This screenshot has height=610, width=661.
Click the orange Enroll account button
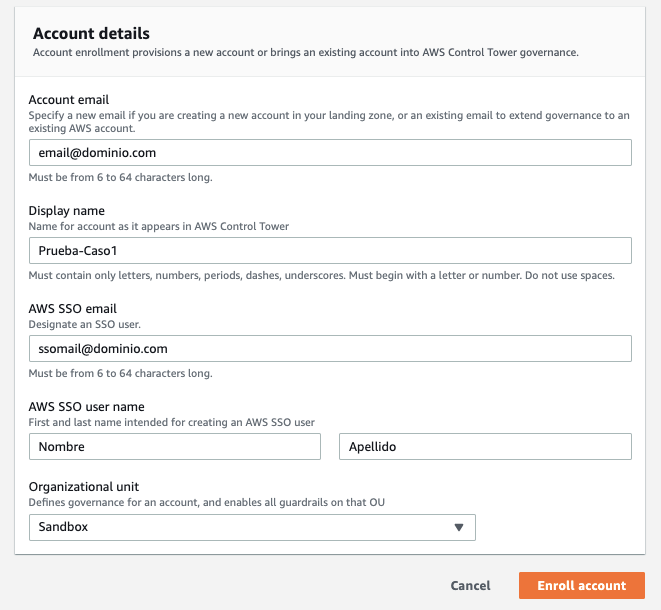(581, 585)
